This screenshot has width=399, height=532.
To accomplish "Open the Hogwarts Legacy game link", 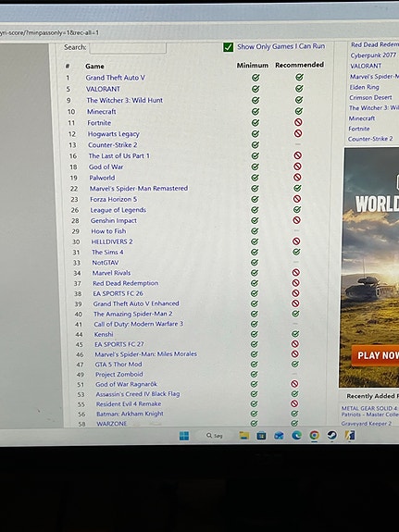I will (114, 134).
